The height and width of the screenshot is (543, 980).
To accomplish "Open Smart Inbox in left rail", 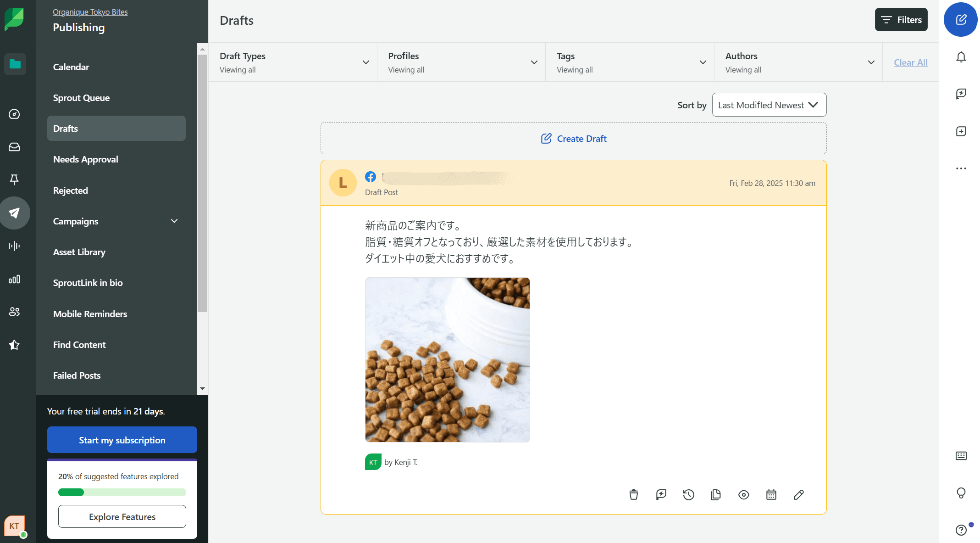I will (14, 147).
